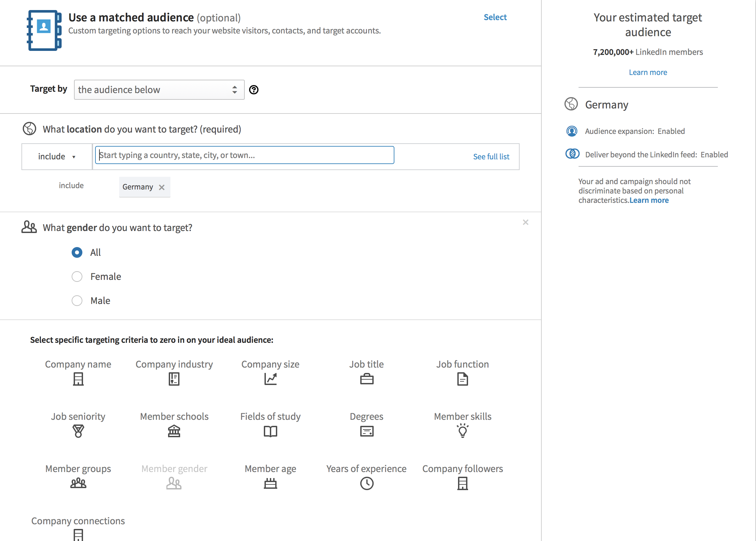Click the Years of experience clock icon

(x=367, y=483)
